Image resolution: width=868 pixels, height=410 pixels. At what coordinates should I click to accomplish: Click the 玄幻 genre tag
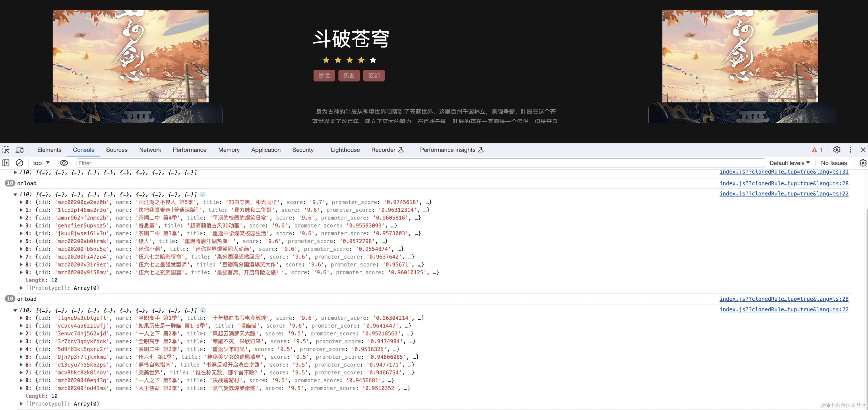[x=374, y=75]
